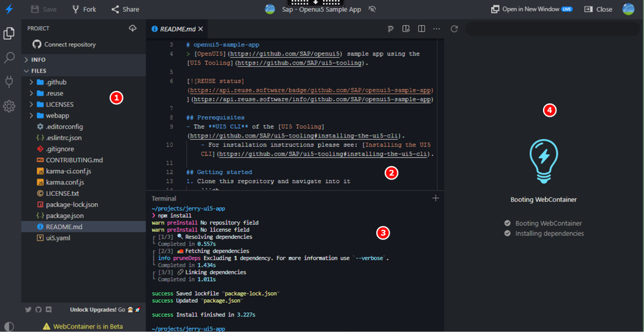
Task: Click Connect repository link
Action: pos(69,44)
